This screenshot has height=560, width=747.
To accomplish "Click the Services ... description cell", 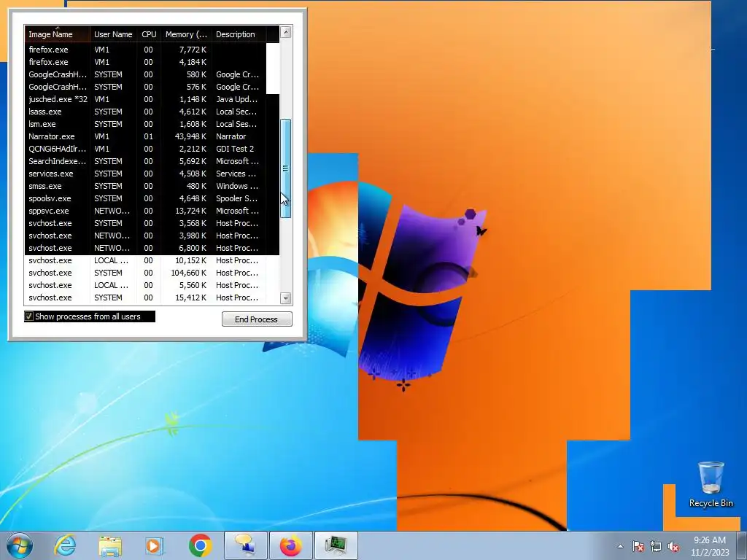I will pos(236,174).
